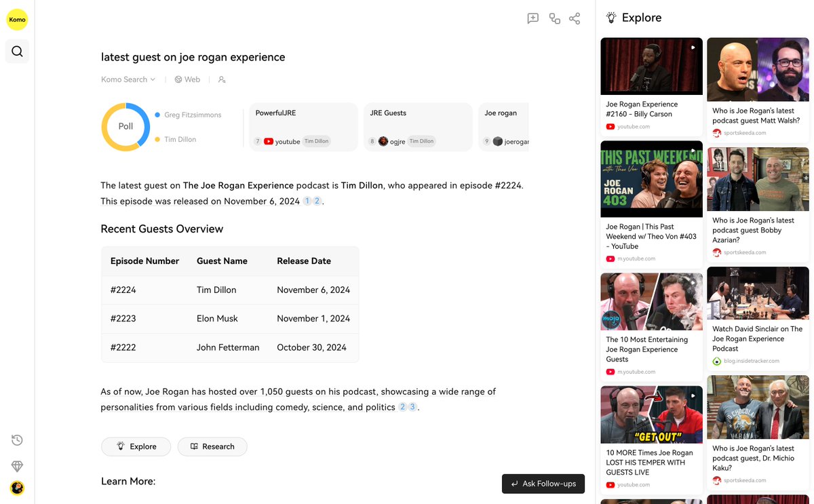Open 'Joe Rogan Experience #2160 - Billy Carson' title
This screenshot has width=814, height=504.
(642, 109)
